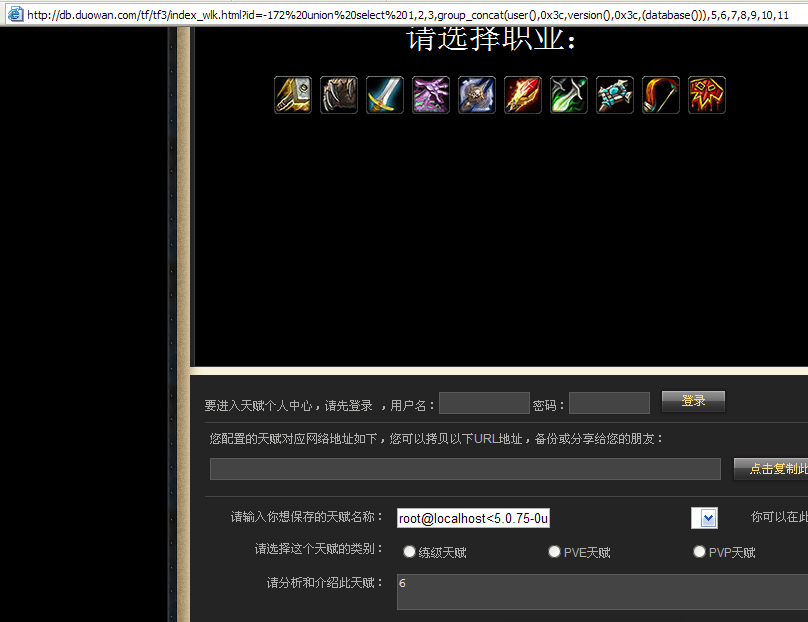
Task: Pick the Warrior class sword icon
Action: (385, 95)
